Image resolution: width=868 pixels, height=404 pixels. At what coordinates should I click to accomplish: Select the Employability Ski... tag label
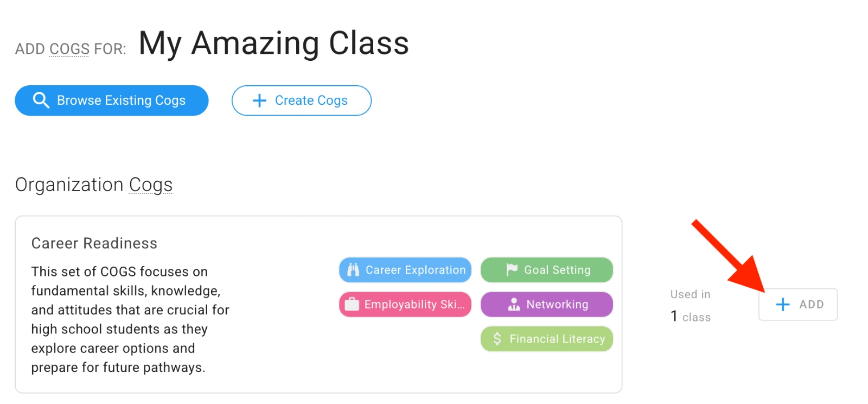[x=414, y=305]
